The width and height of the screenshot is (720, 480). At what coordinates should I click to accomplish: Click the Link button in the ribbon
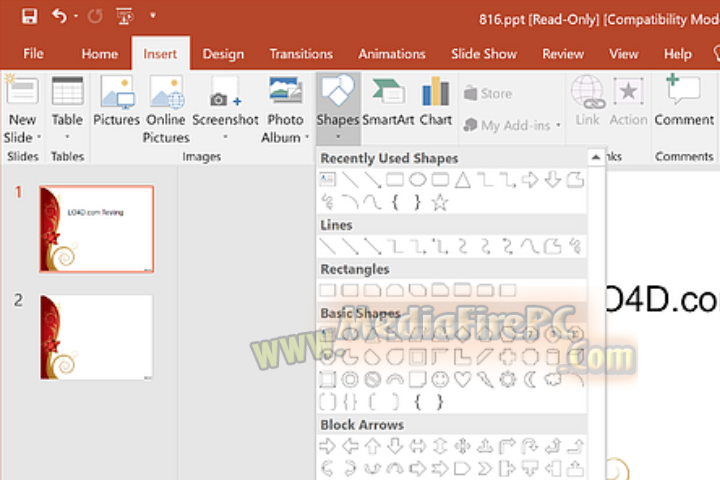587,101
